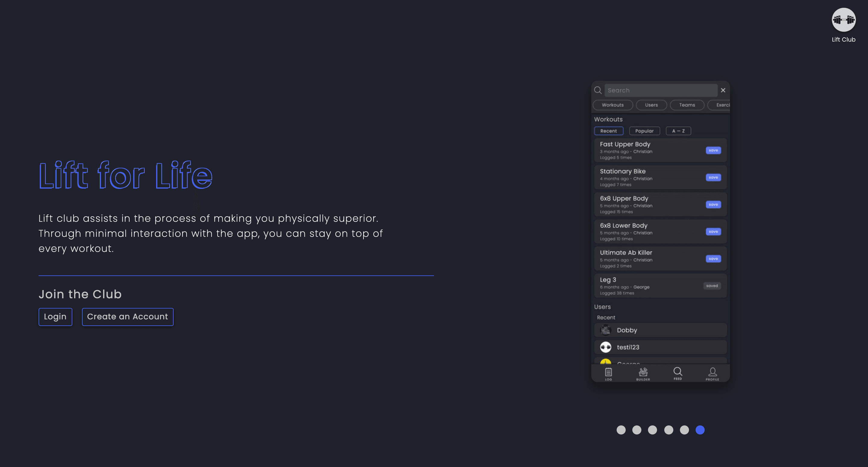Click the Lift Club label under the logo
The image size is (868, 467).
pos(844,39)
